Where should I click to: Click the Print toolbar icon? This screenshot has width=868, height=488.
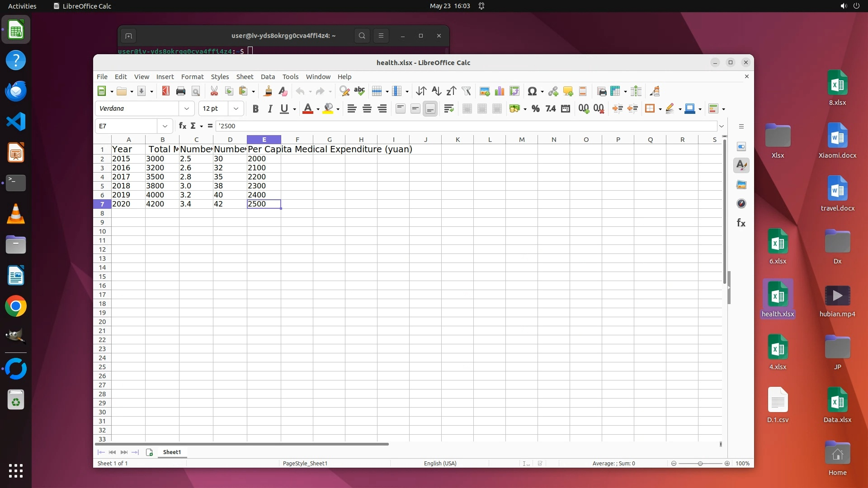[x=181, y=91]
